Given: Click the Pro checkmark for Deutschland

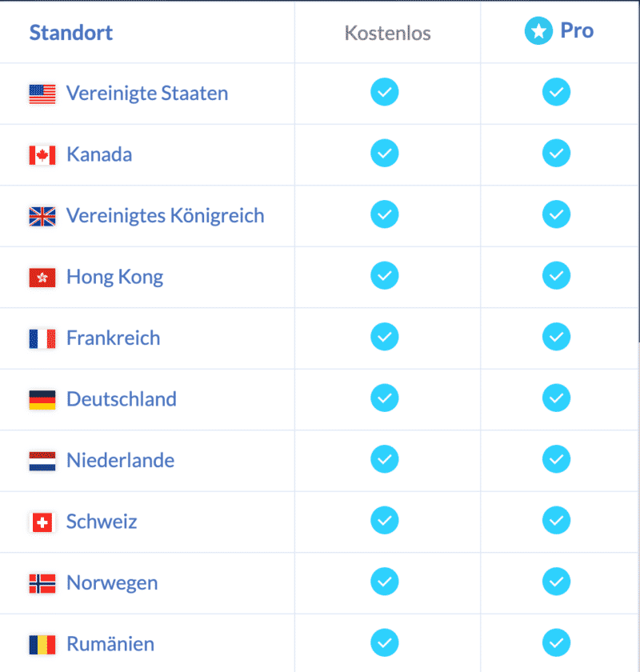Looking at the screenshot, I should [556, 398].
